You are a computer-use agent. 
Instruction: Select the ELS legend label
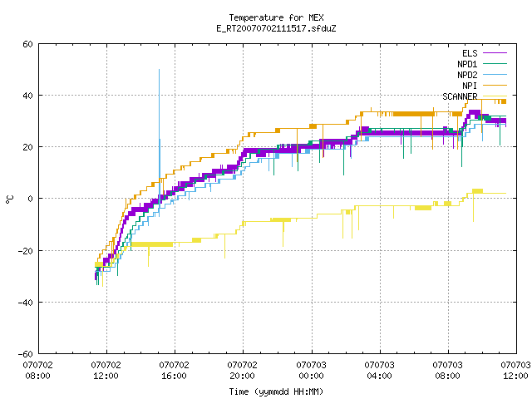point(470,53)
